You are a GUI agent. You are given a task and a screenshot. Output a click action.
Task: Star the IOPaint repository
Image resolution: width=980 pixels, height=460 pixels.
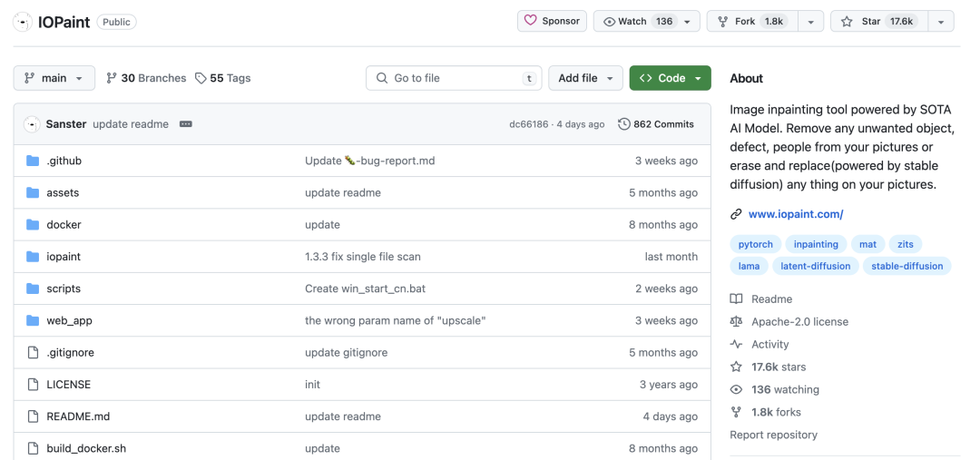[878, 21]
